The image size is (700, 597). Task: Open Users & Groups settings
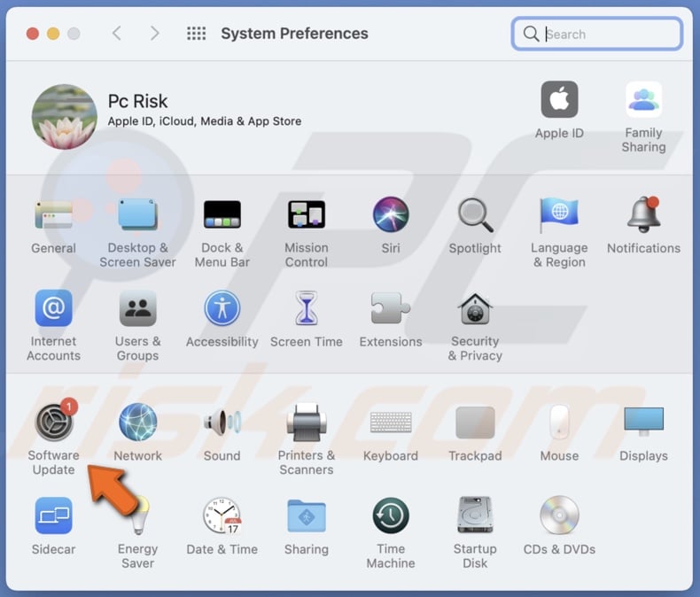[137, 308]
